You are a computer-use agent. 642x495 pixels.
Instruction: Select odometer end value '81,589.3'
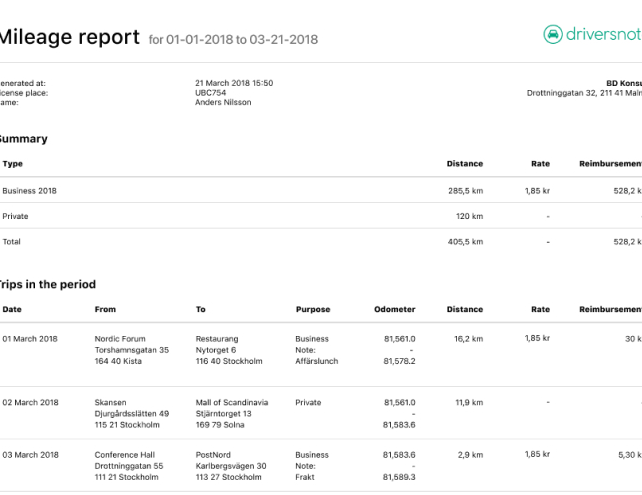tap(399, 477)
